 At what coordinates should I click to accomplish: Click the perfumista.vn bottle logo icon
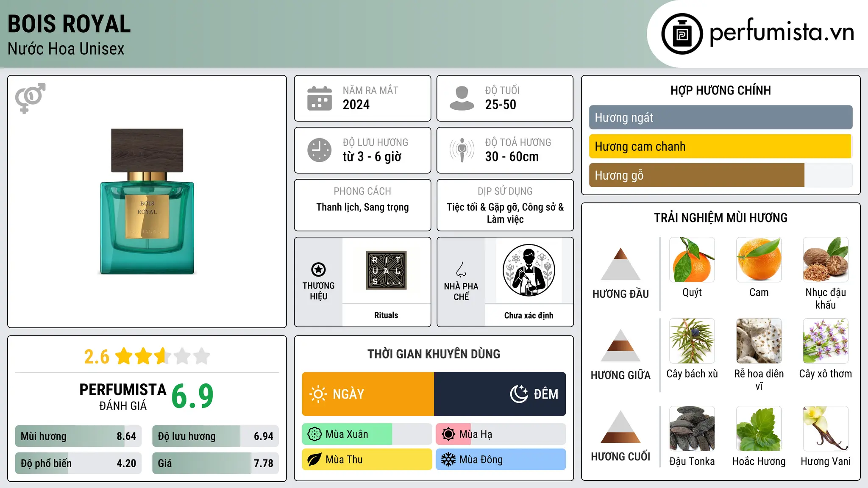(x=682, y=34)
